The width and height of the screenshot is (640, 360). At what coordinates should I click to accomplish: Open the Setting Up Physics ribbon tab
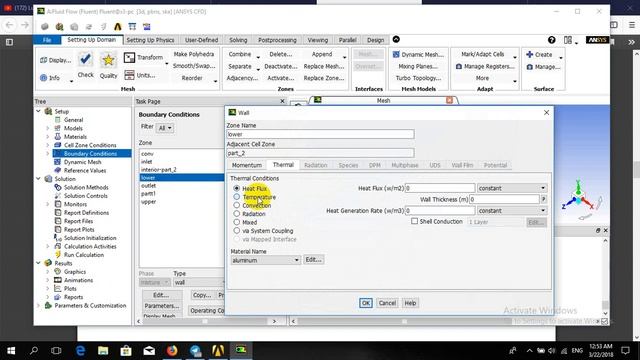tap(150, 40)
